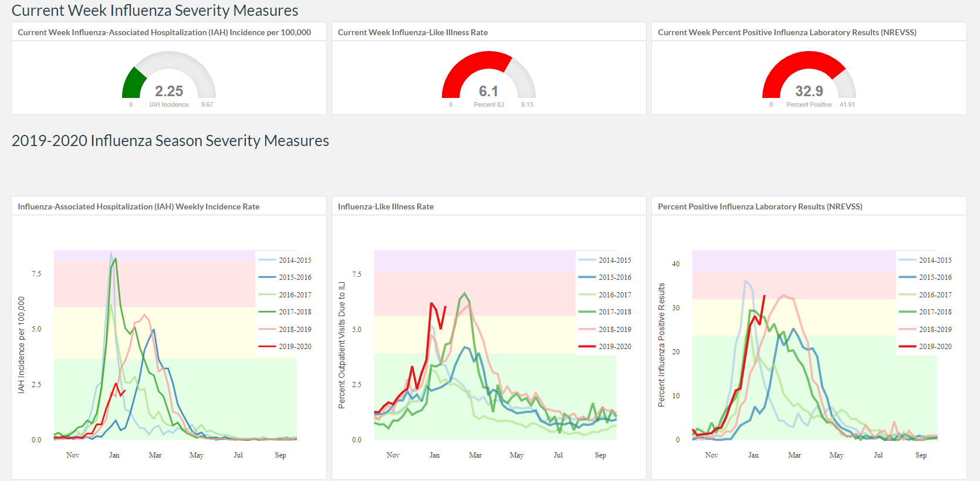Click 2015-2016 legend in NREVSS Percent Positive chart
The image size is (980, 481).
[925, 277]
